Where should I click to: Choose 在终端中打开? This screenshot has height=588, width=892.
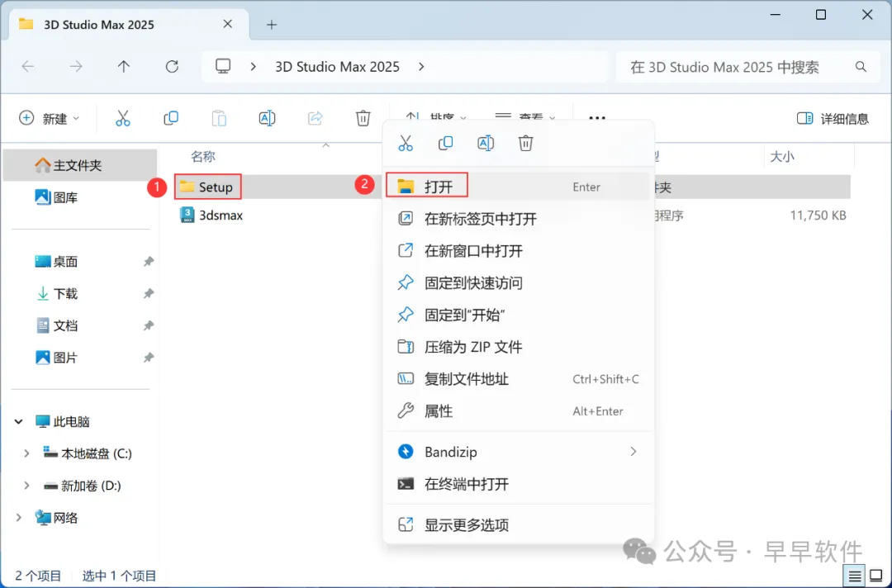click(x=516, y=484)
